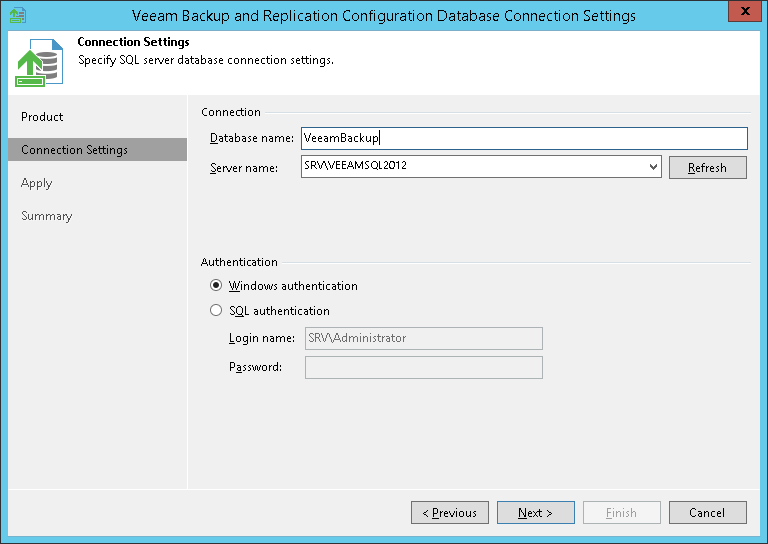The image size is (768, 544).
Task: Click the SRV\VEEAMSQL2012 server name text
Action: 355,167
